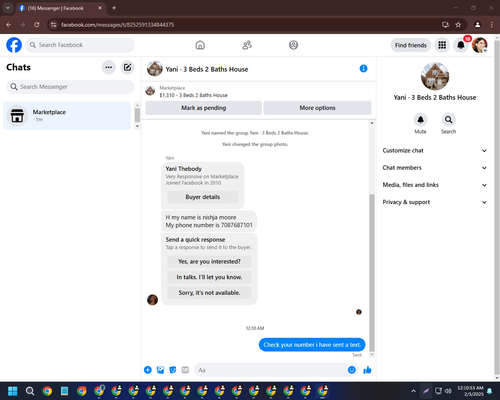
Task: Show hidden system tray icons chevron
Action: click(x=413, y=391)
